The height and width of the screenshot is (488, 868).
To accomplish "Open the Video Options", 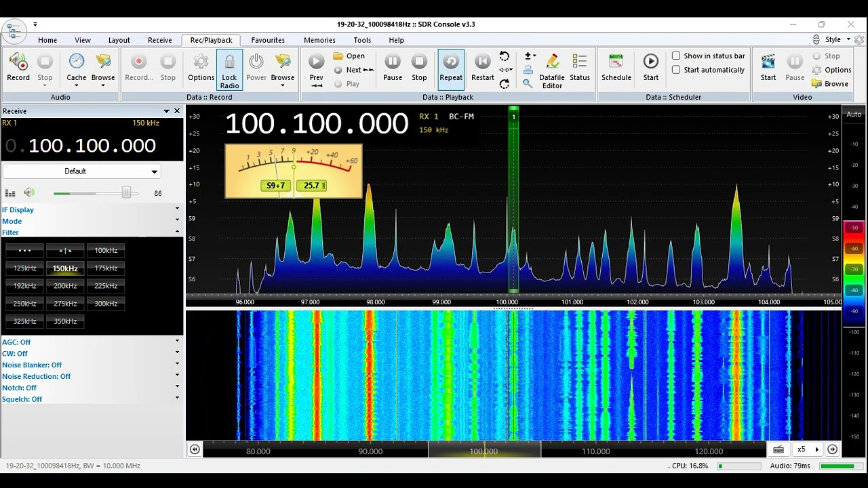I will click(x=831, y=70).
